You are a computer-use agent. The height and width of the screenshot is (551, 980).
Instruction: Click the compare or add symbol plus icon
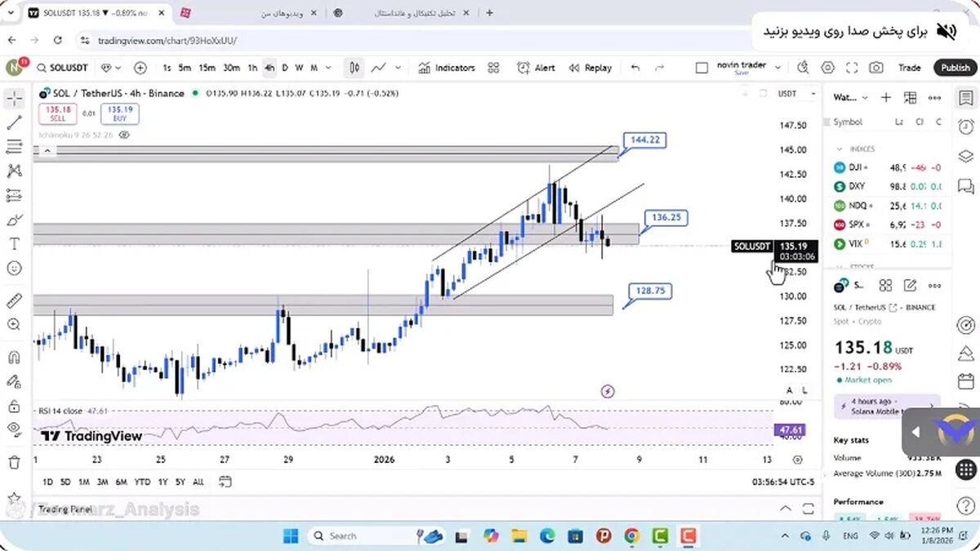140,68
